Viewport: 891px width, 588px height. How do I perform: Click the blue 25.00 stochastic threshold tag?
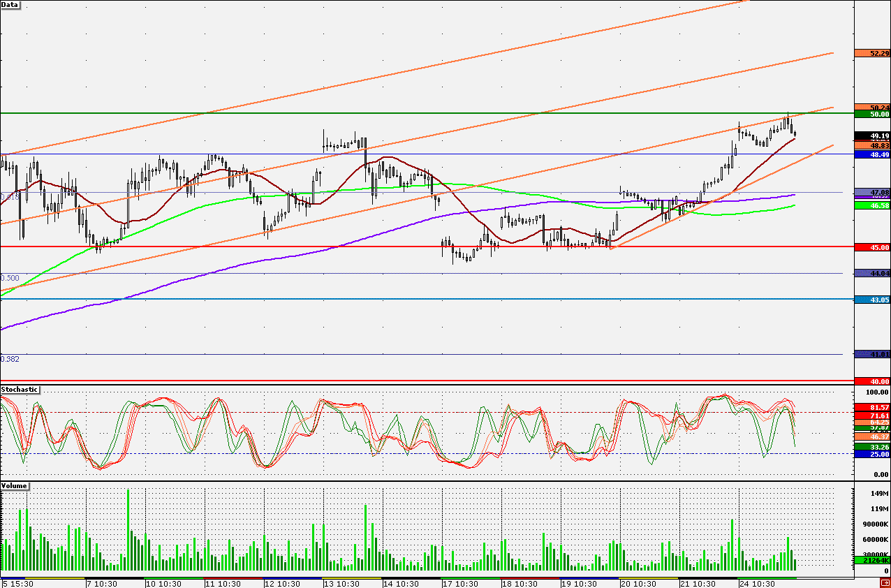coord(872,455)
